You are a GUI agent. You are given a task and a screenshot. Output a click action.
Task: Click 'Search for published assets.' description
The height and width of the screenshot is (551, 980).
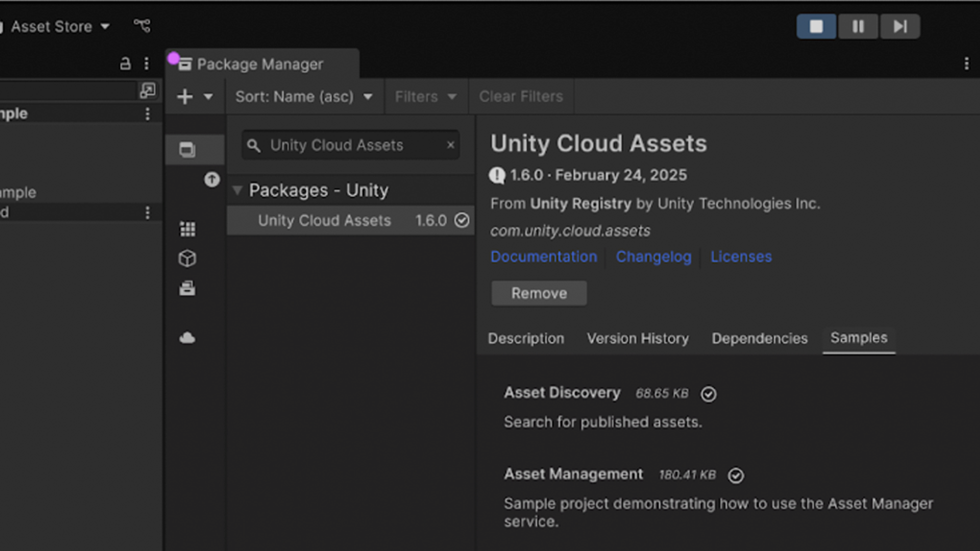coord(603,422)
